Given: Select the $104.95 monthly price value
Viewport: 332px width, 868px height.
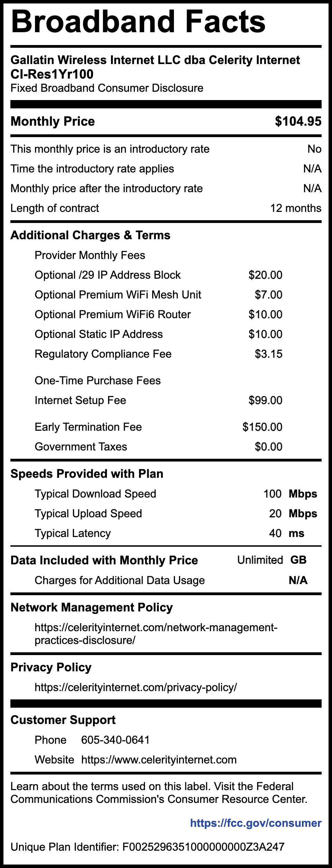Looking at the screenshot, I should [298, 121].
